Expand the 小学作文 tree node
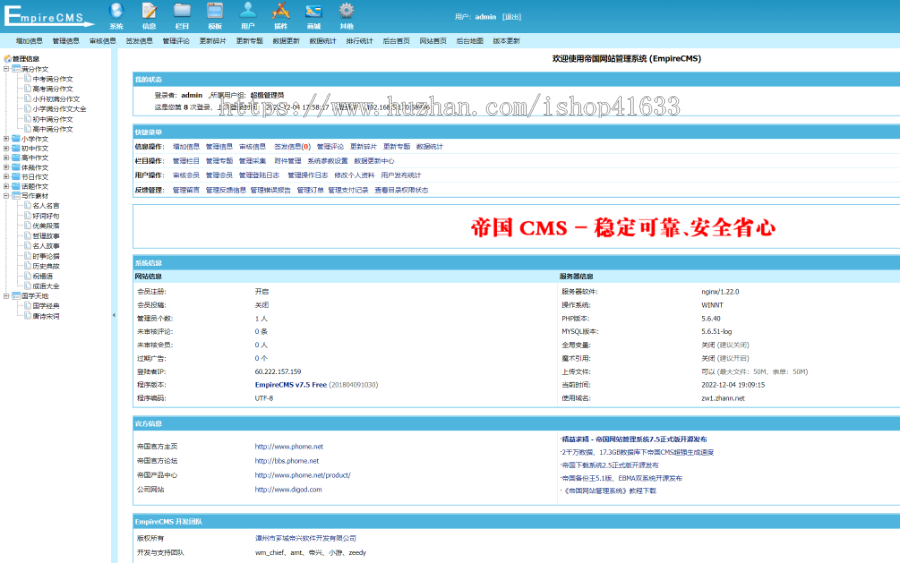This screenshot has height=563, width=900. point(6,138)
